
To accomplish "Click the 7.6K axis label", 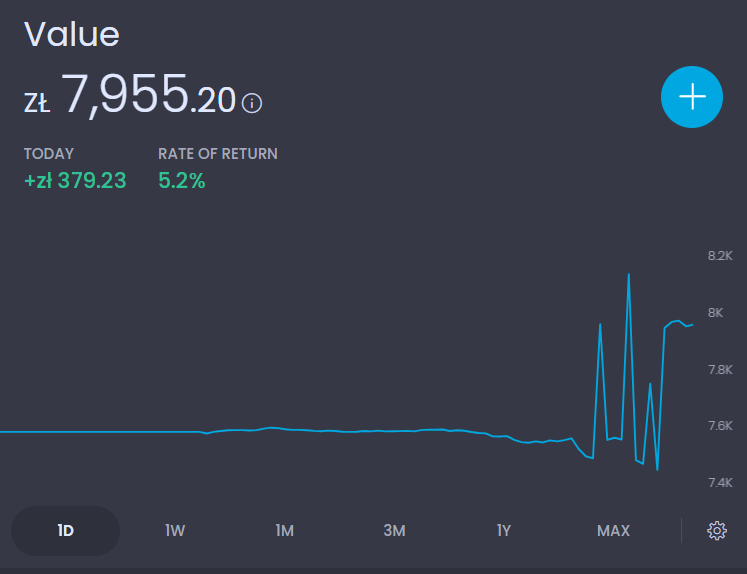I will pyautogui.click(x=720, y=426).
